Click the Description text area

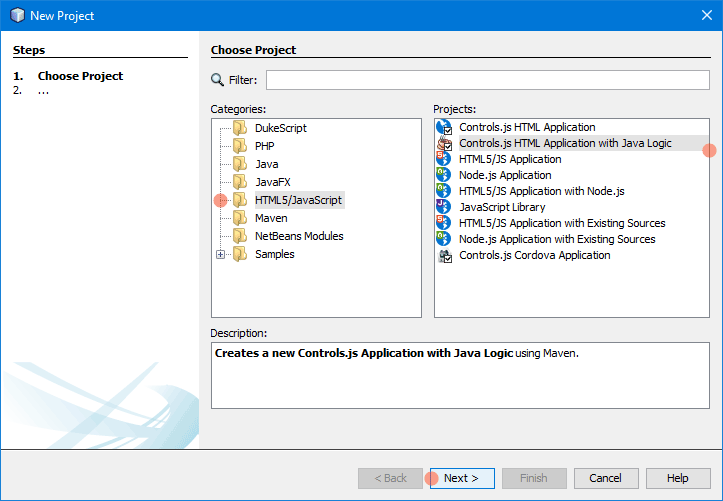(x=460, y=375)
